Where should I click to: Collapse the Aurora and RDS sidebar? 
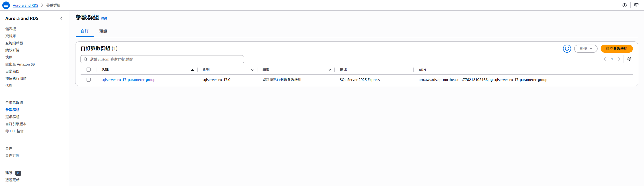click(x=61, y=18)
